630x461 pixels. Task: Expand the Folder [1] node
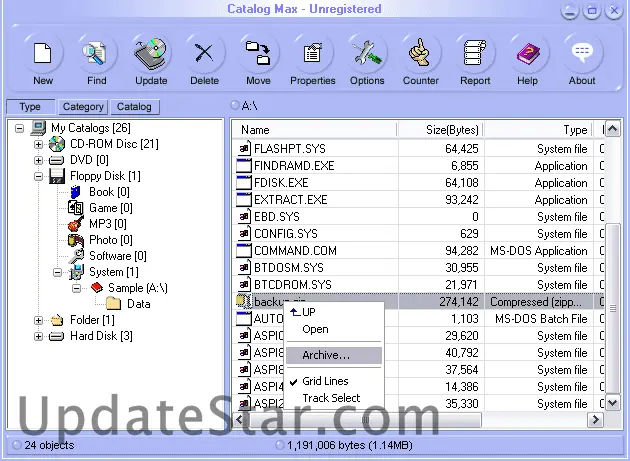38,320
